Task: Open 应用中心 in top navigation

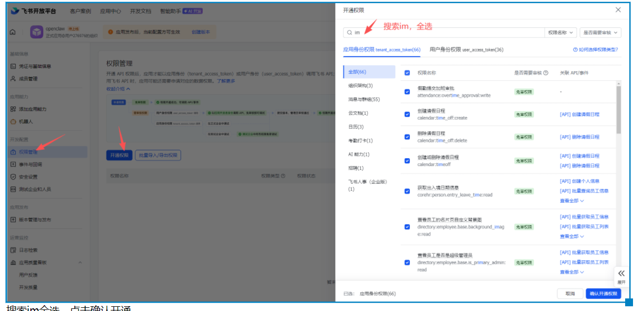Action: click(x=110, y=11)
